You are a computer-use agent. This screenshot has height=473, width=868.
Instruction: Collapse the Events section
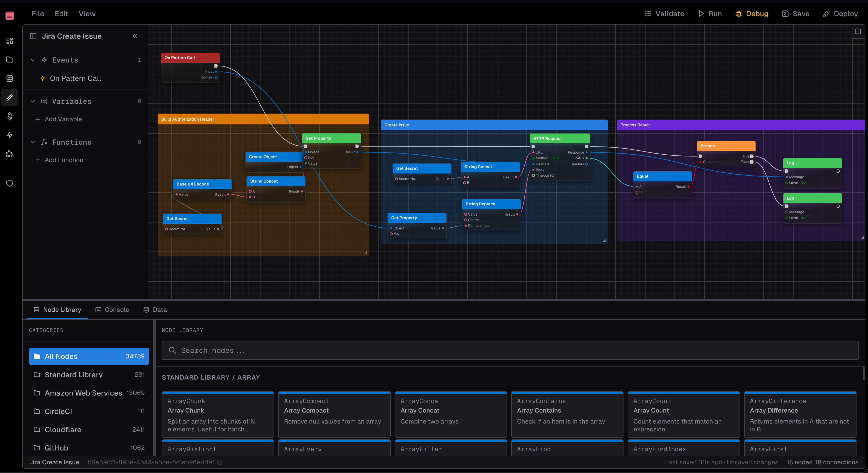pos(33,60)
